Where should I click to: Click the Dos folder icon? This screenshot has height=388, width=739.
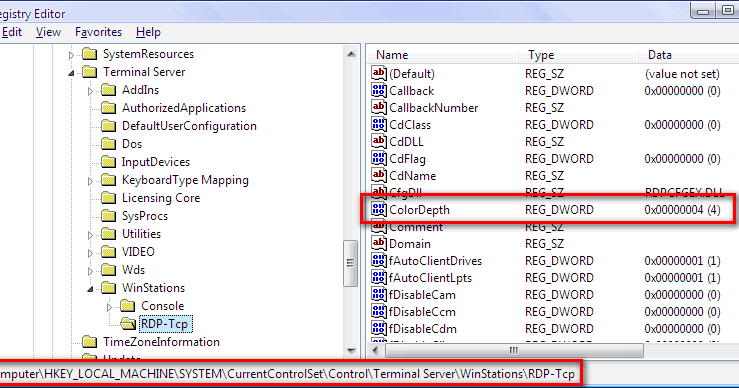point(108,144)
